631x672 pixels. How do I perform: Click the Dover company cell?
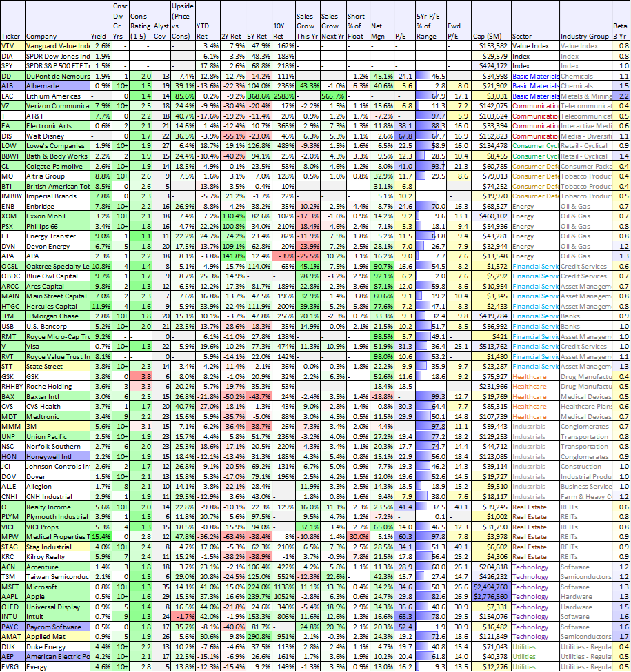[x=57, y=476]
